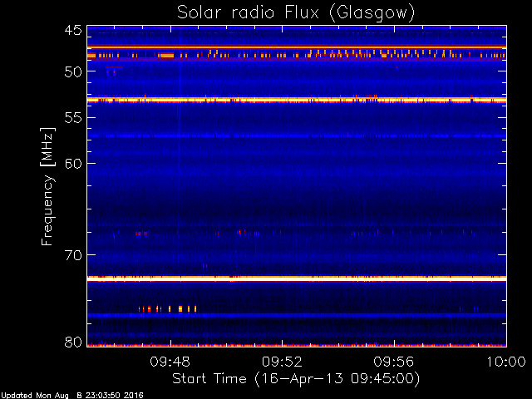The image size is (532, 399).
Task: Click the '09:56' time tick label
Action: [x=393, y=362]
